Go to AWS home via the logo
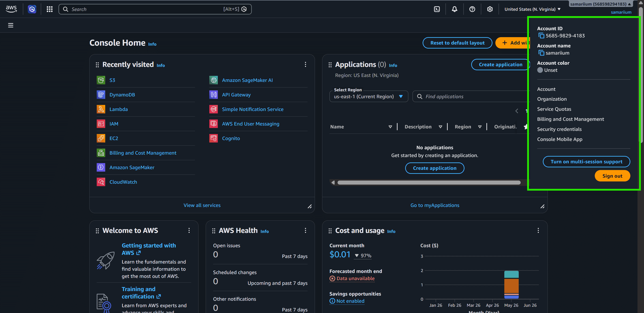Screen dimensions: 644x313 coord(11,9)
